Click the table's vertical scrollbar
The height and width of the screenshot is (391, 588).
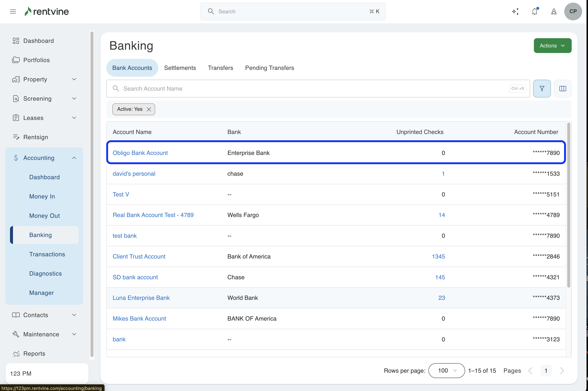(x=569, y=204)
